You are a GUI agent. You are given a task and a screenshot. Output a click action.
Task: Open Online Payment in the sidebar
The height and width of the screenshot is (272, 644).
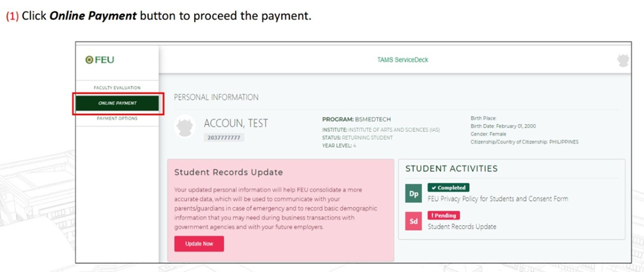coord(118,104)
